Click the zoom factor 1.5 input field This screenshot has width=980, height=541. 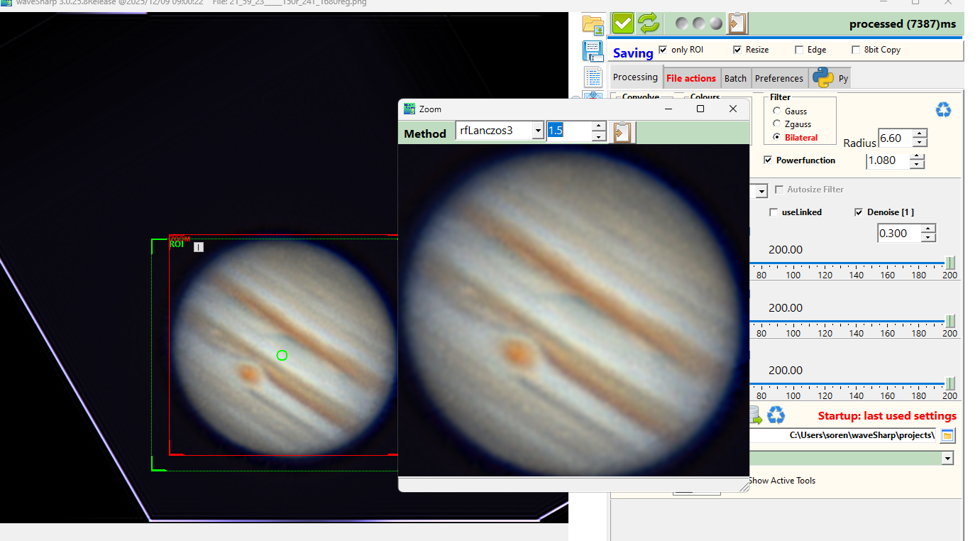pos(568,131)
